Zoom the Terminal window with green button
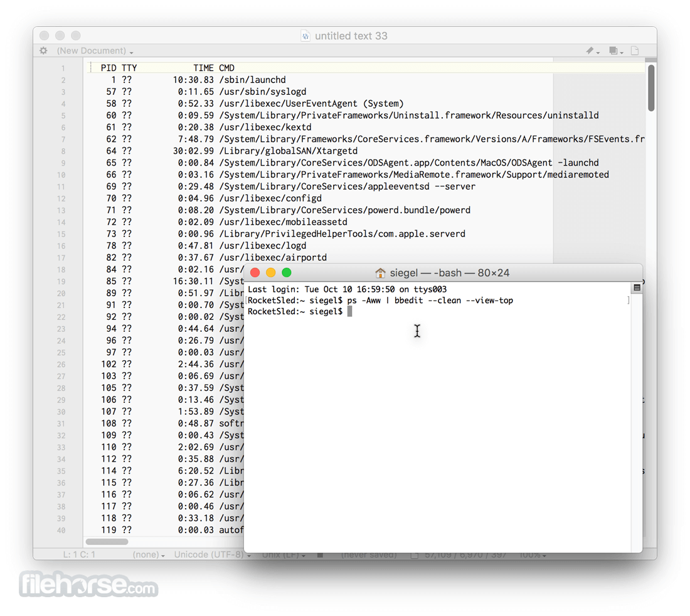 click(287, 273)
